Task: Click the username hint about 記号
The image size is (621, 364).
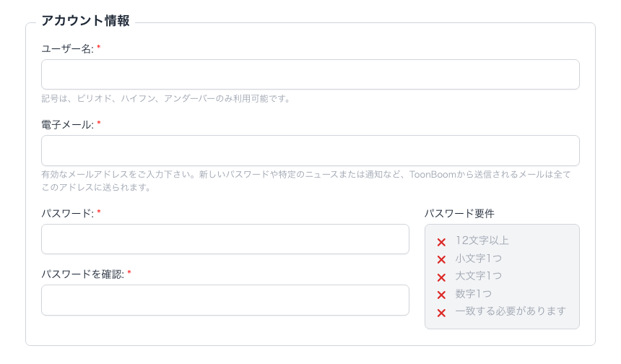Action: (165, 98)
